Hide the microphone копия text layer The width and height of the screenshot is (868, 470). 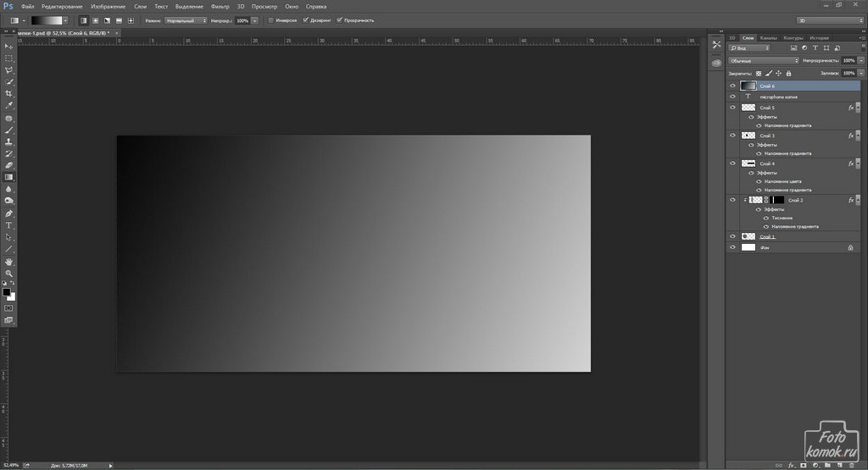(733, 97)
